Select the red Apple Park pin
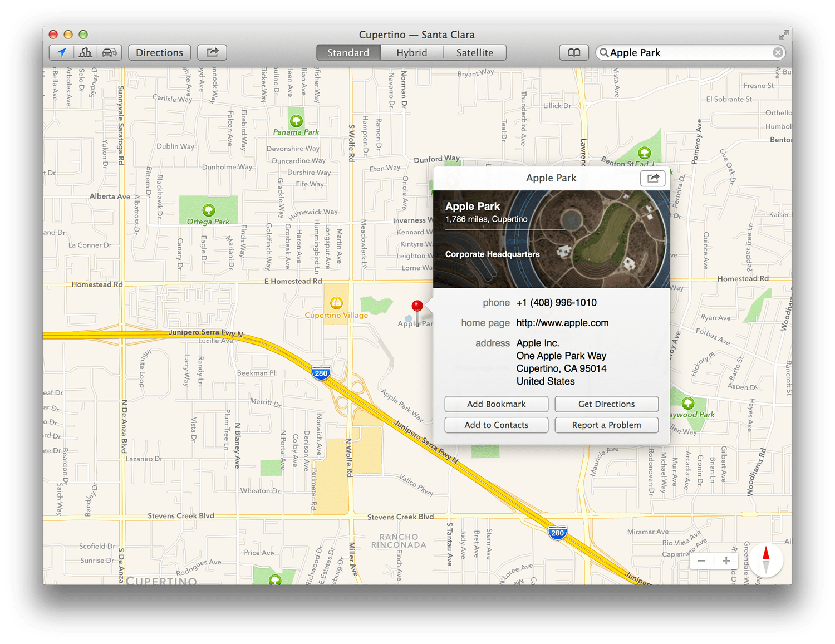This screenshot has height=644, width=835. pyautogui.click(x=417, y=306)
